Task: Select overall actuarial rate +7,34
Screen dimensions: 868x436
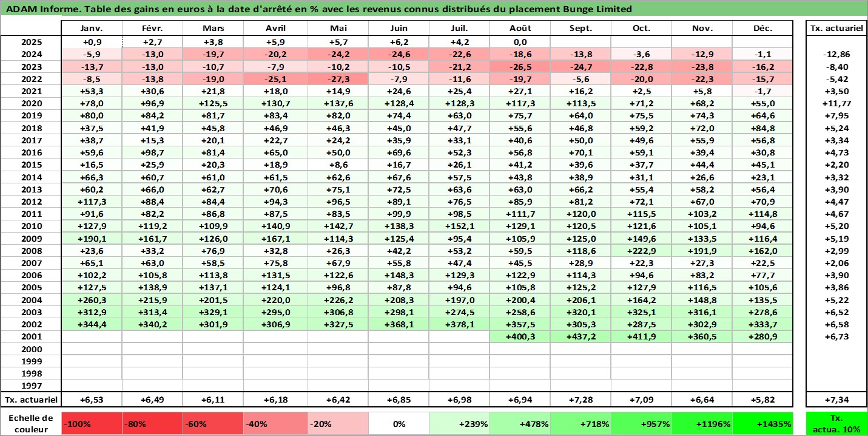Action: pyautogui.click(x=836, y=400)
